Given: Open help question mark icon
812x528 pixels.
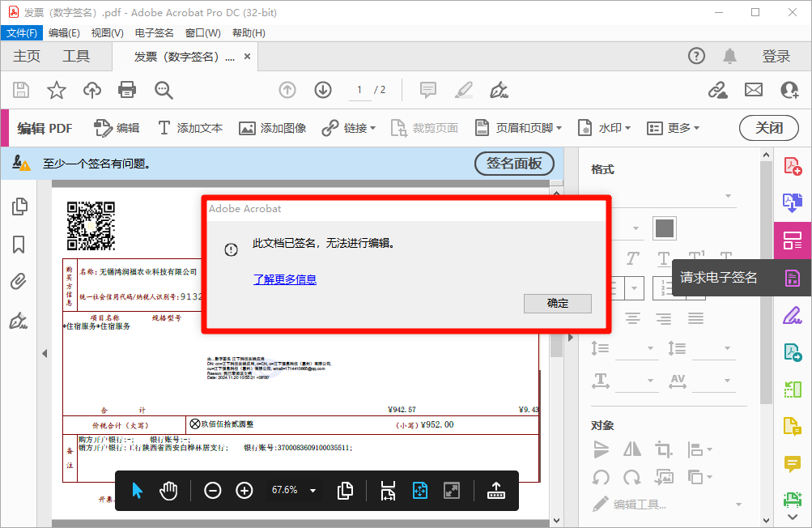Looking at the screenshot, I should 696,55.
